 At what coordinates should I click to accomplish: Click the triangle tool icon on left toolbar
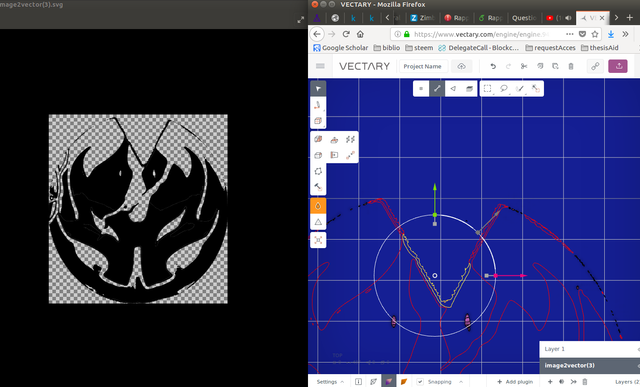(x=318, y=222)
